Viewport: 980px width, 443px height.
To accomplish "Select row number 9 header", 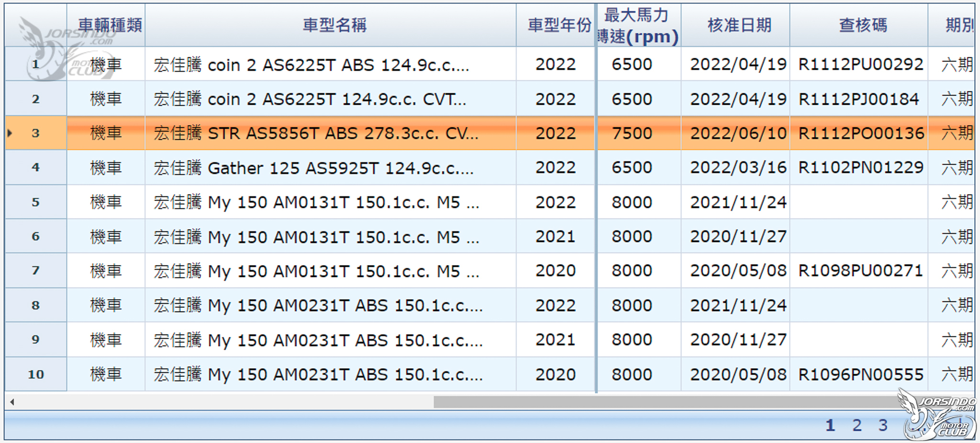I will [x=36, y=340].
